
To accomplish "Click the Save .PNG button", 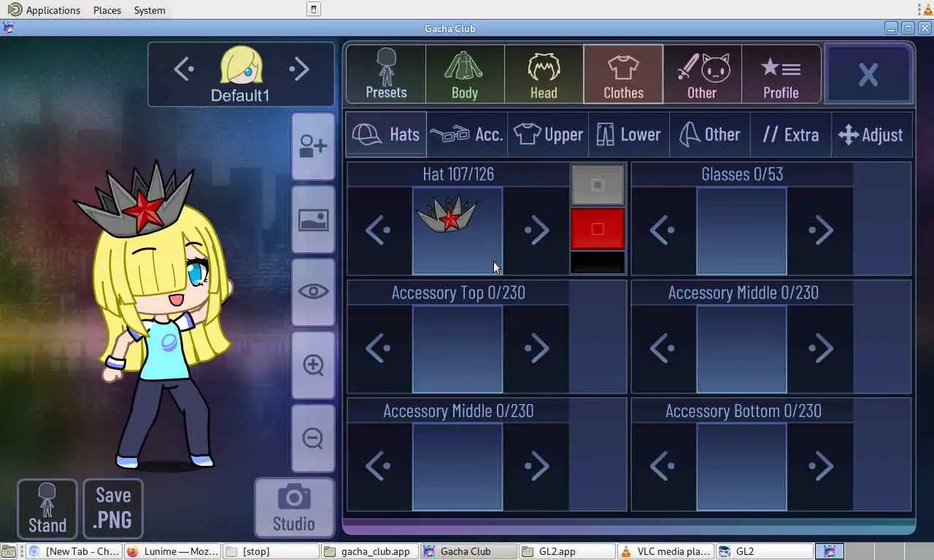I will [113, 509].
